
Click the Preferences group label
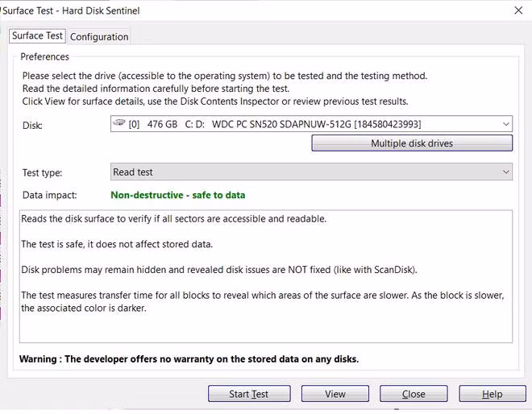(x=44, y=56)
